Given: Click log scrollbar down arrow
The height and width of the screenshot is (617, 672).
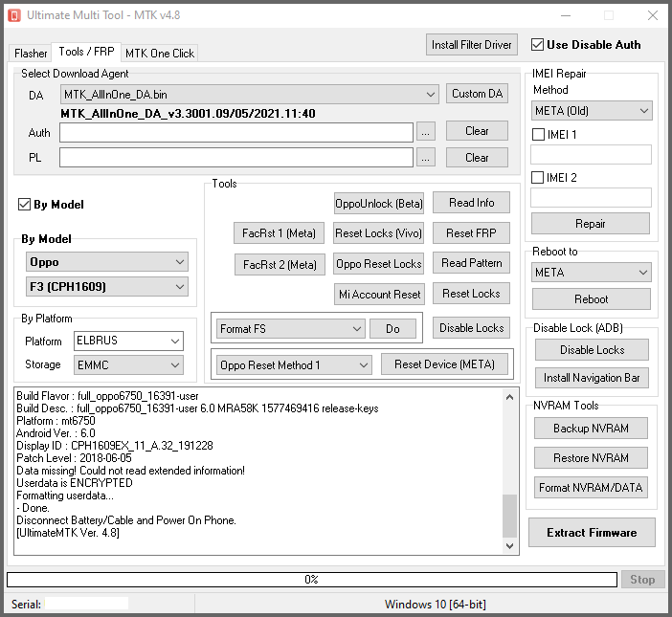Looking at the screenshot, I should click(x=509, y=546).
